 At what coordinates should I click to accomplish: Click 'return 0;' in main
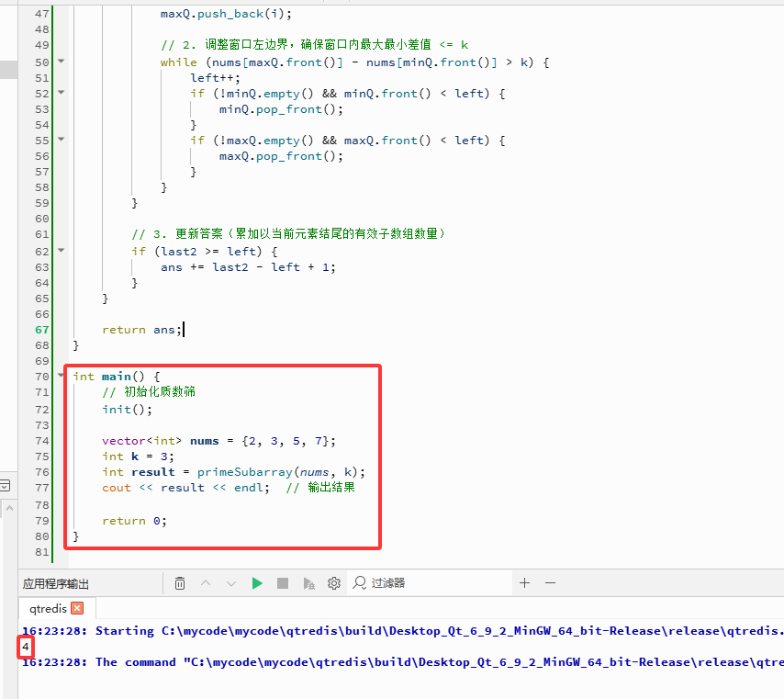click(x=135, y=521)
